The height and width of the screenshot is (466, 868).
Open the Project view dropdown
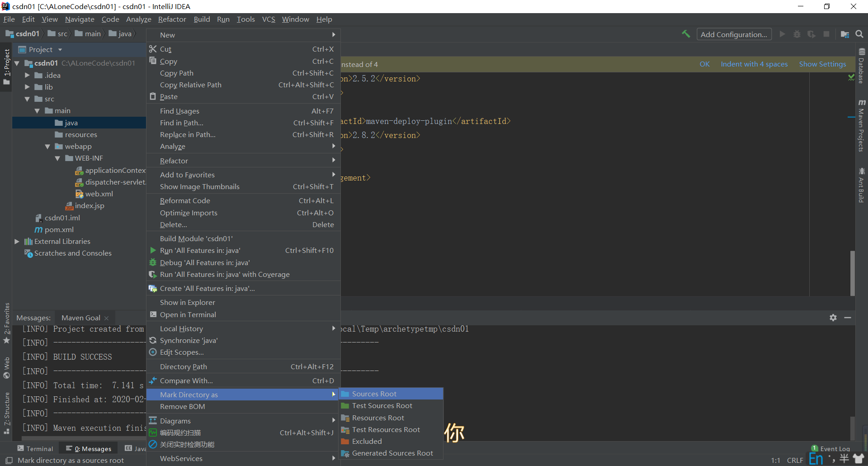(60, 50)
